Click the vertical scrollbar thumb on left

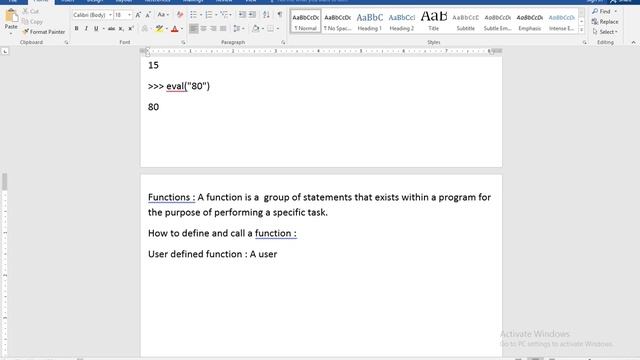[x=4, y=182]
